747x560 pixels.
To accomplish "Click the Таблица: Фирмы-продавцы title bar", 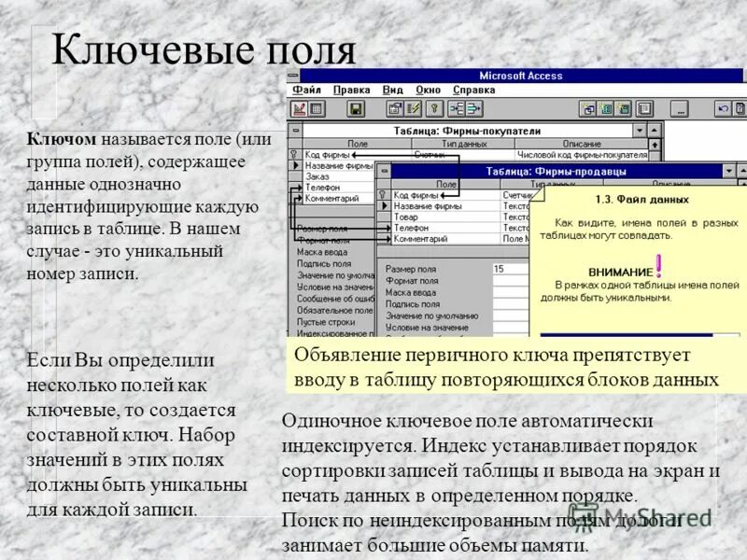I will (x=556, y=172).
